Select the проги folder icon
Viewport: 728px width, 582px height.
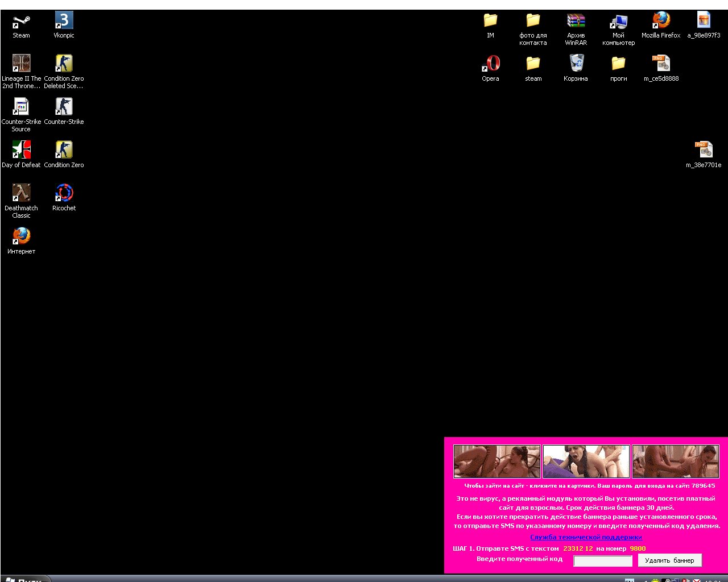pyautogui.click(x=618, y=69)
